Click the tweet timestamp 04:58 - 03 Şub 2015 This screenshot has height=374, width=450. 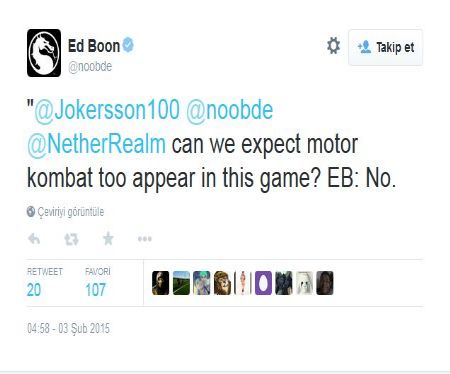68,328
